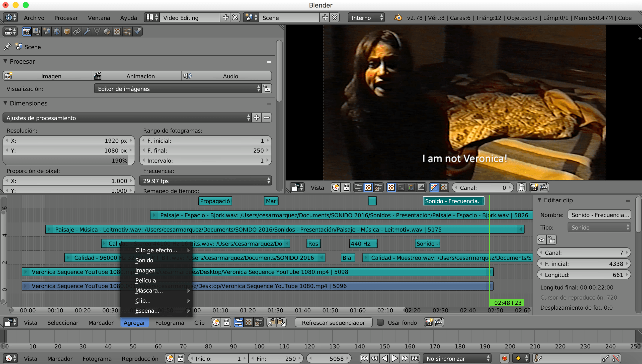Adjust the 190% resolution percentage slider
Viewport: 642px width, 364px height.
[x=68, y=160]
